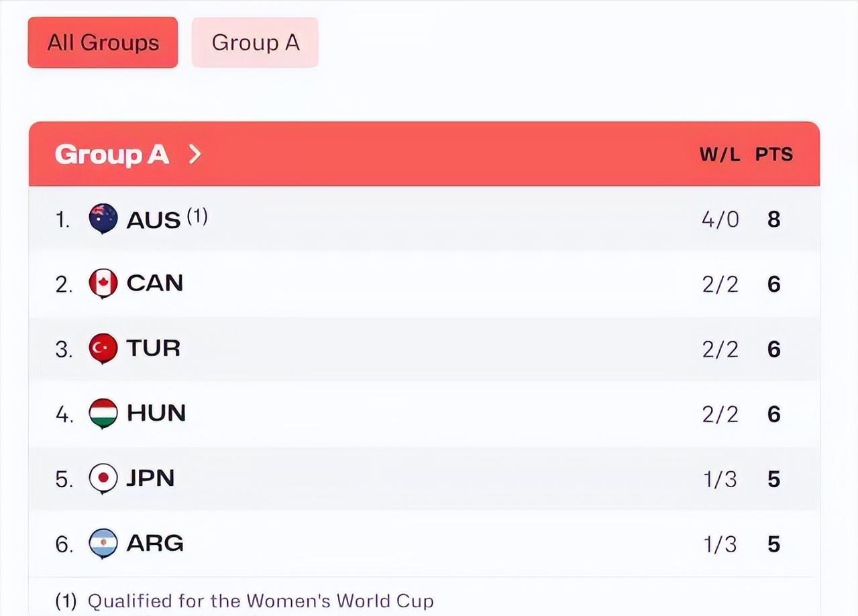Select the TUR team name
Image resolution: width=858 pixels, height=616 pixels.
(x=154, y=348)
